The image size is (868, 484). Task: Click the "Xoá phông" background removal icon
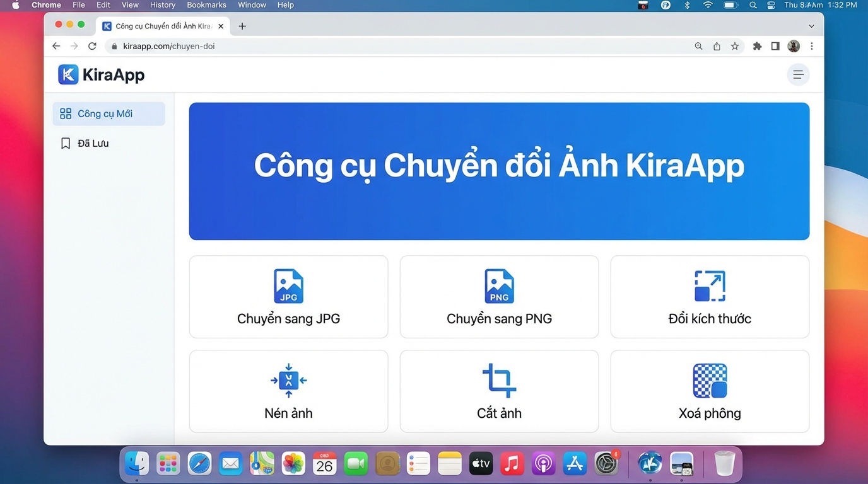coord(709,380)
